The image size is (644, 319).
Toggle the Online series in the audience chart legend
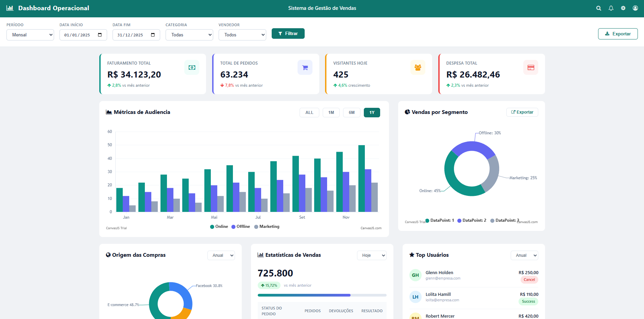(219, 226)
